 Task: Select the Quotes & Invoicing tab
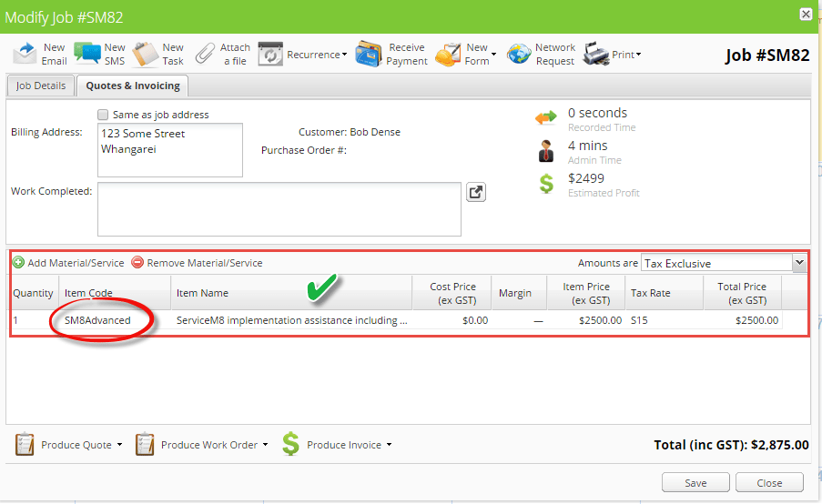coord(133,86)
